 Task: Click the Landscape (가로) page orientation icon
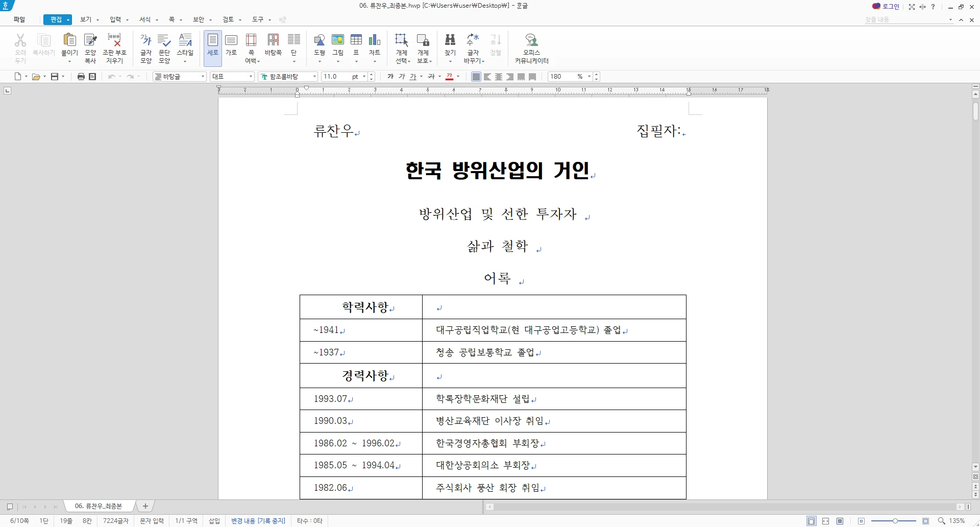231,45
